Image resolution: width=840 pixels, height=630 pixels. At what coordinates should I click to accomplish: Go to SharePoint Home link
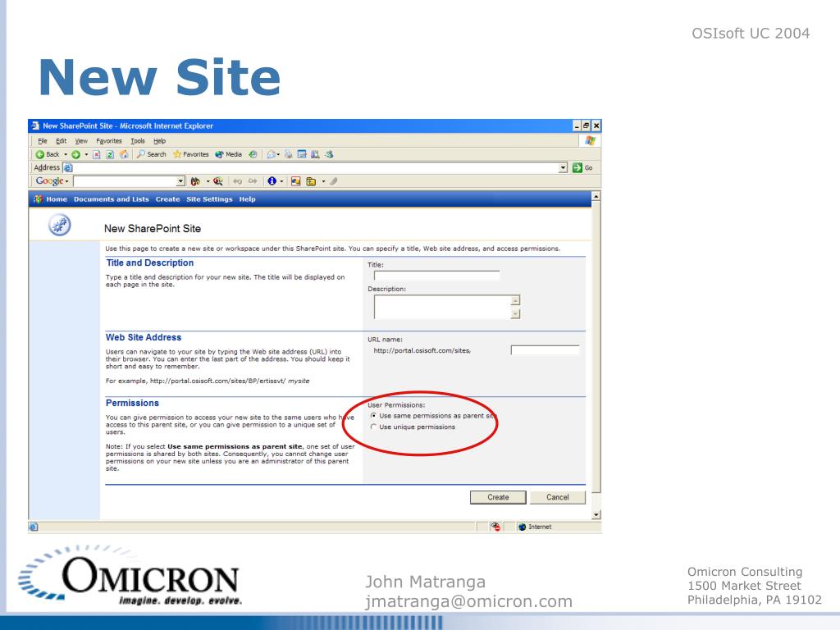57,199
